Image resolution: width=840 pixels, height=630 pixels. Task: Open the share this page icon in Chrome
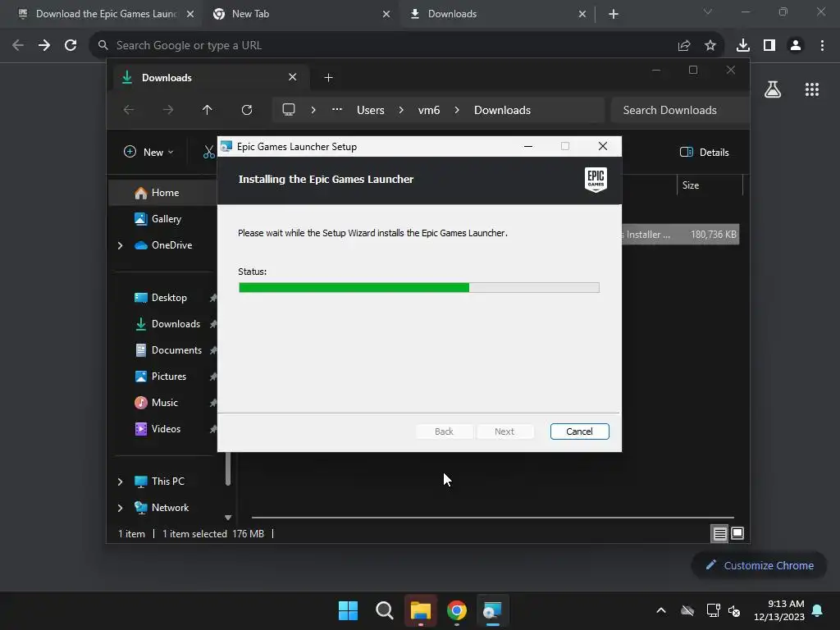684,46
